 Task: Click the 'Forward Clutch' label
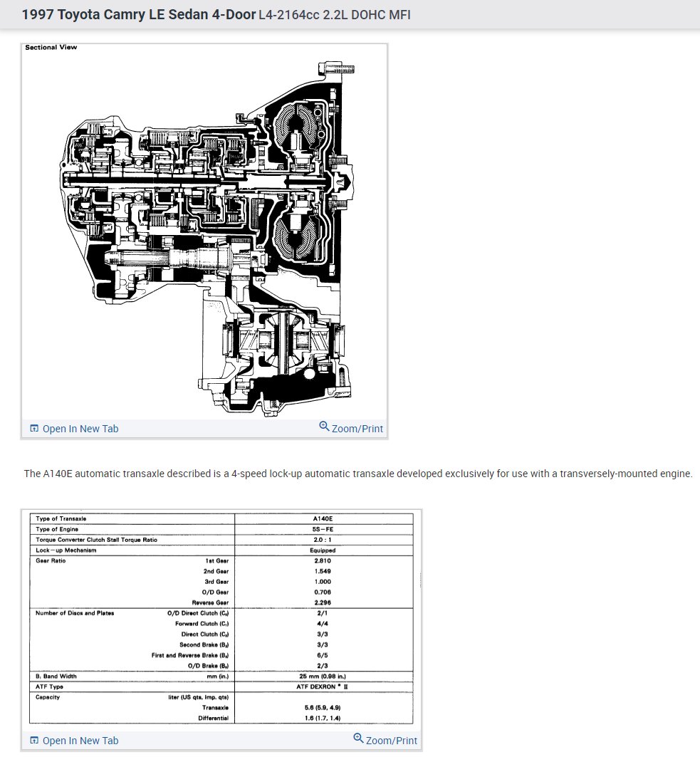[202, 625]
